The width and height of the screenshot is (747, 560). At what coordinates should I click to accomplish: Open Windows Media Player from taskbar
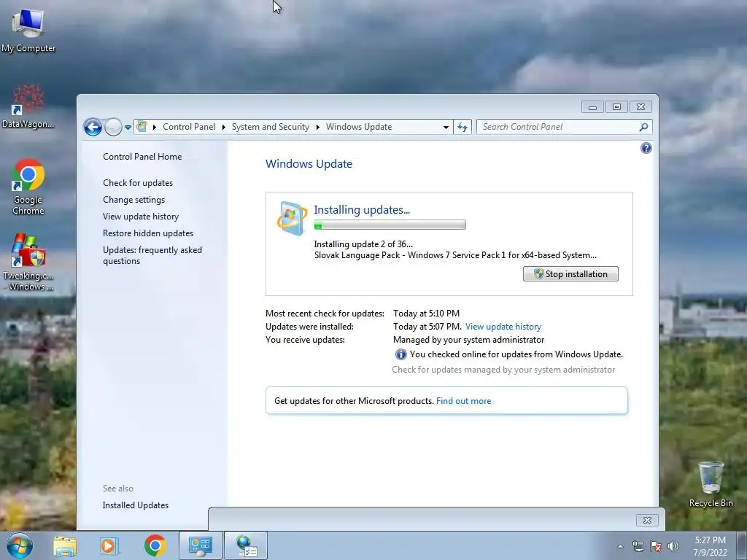109,545
